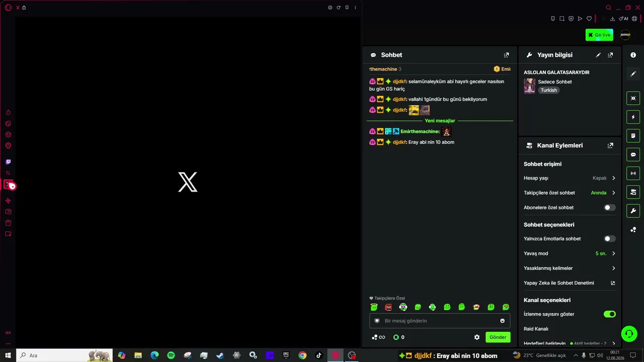
Task: Pop out the Sohbet chat panel
Action: [x=506, y=55]
